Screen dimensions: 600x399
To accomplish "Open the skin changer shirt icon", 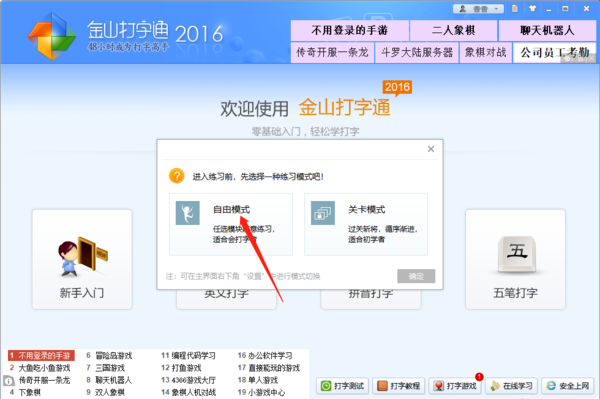I will (x=532, y=8).
